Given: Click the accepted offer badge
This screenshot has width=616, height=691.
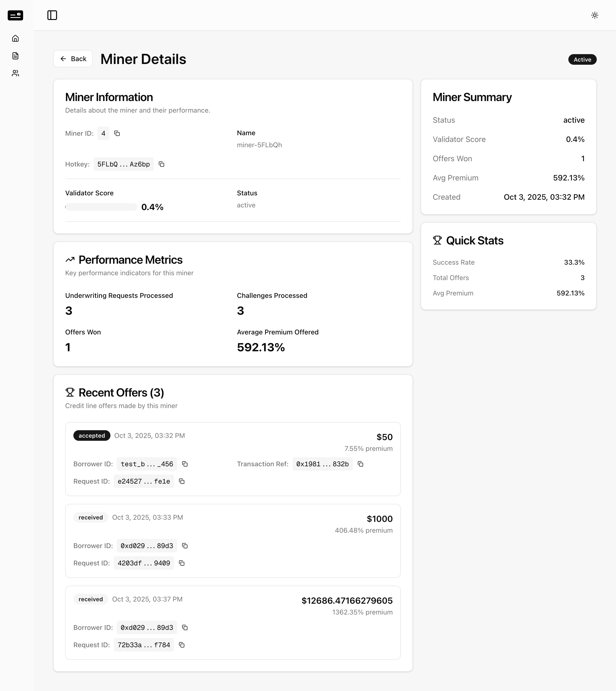Looking at the screenshot, I should pyautogui.click(x=92, y=435).
